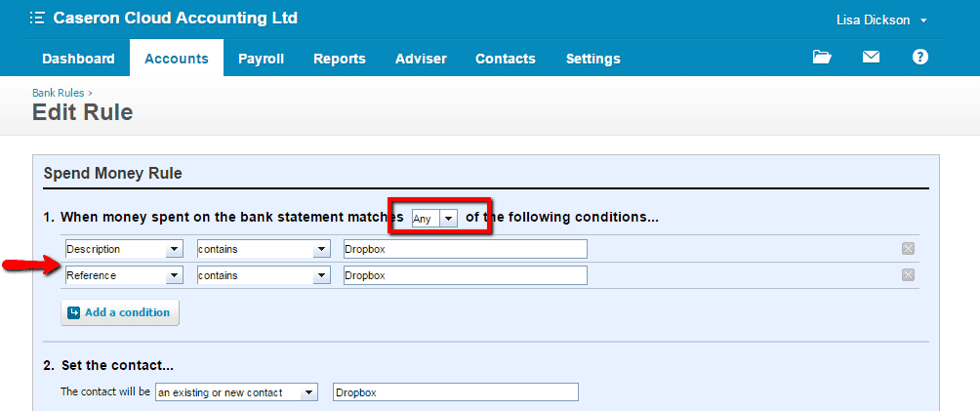The width and height of the screenshot is (980, 411).
Task: Open the organisation menu list icon
Action: (37, 19)
